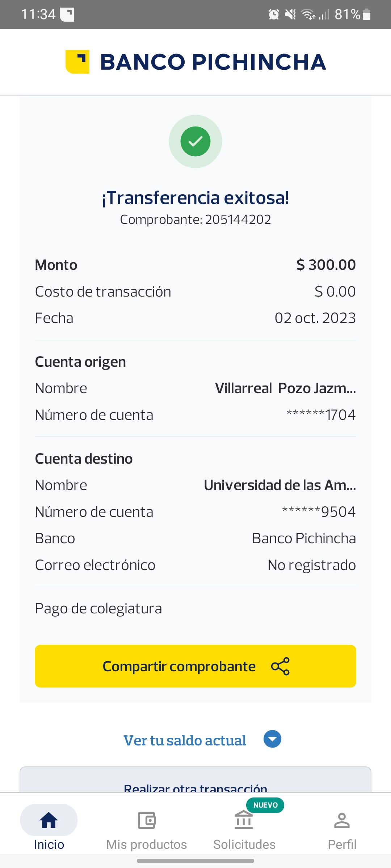
Task: Tap the Ver tu saldo actual link
Action: (x=185, y=740)
